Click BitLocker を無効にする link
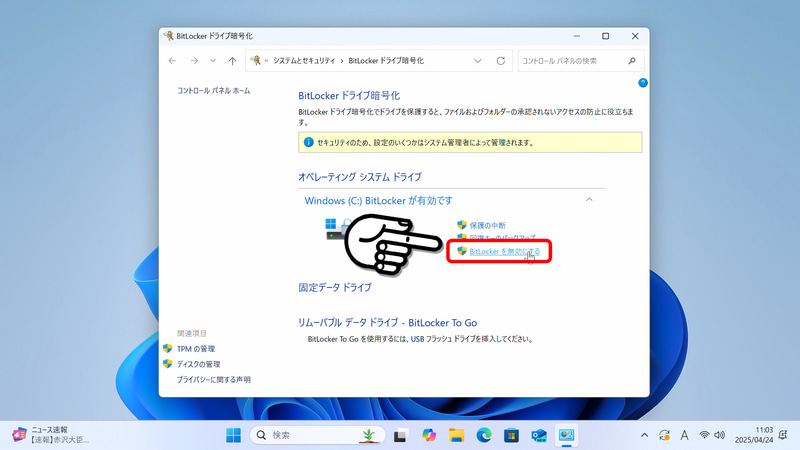The width and height of the screenshot is (800, 450). (505, 252)
